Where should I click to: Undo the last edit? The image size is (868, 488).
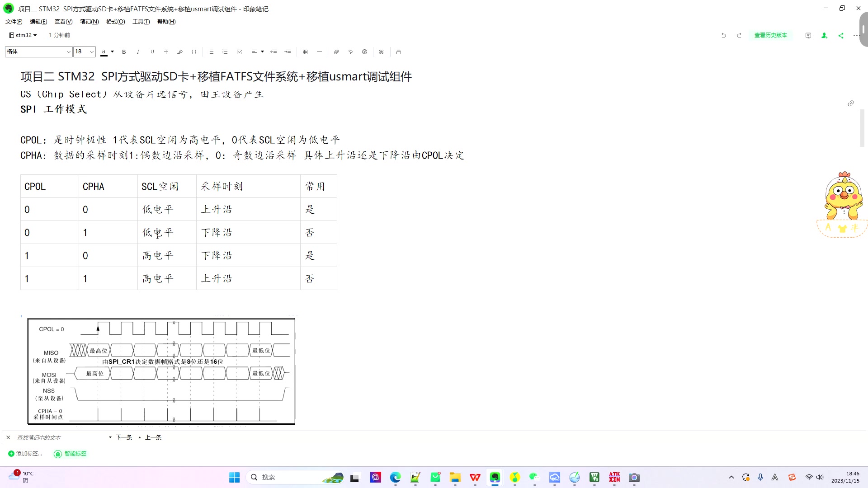click(723, 35)
